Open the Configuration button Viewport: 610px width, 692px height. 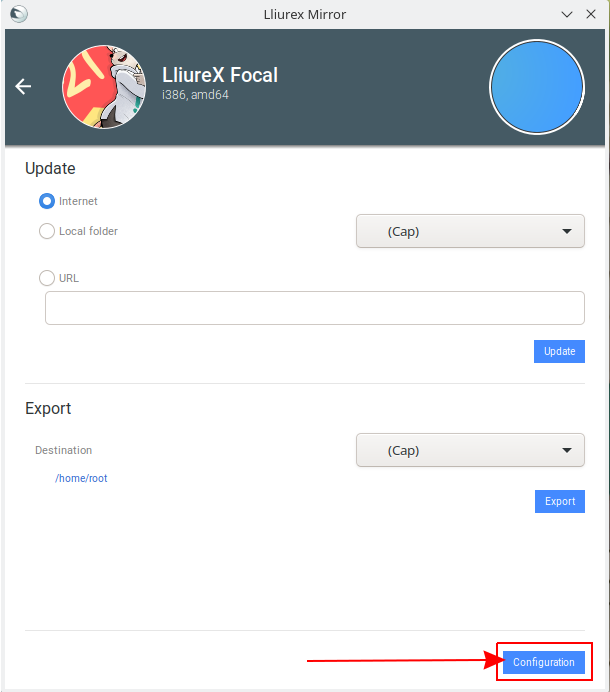544,662
